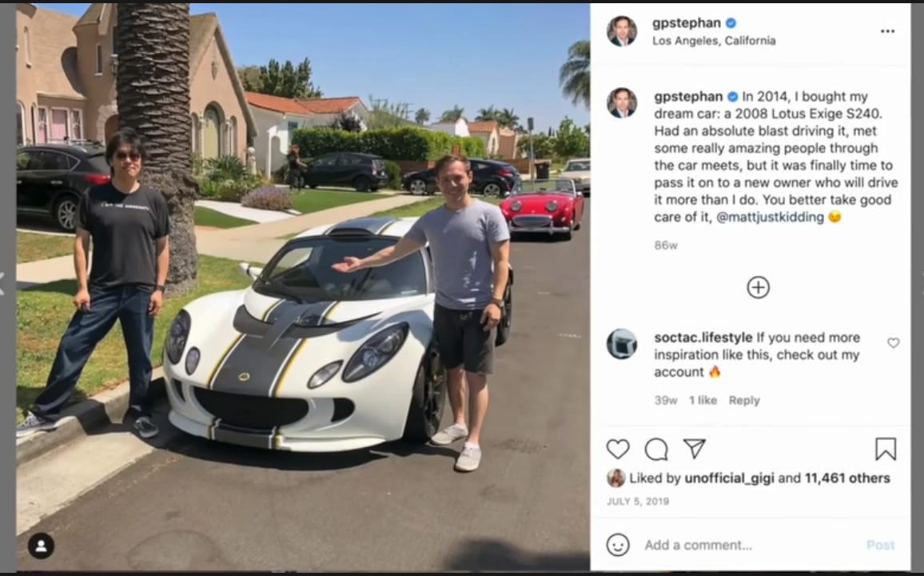Image resolution: width=924 pixels, height=576 pixels.
Task: Show tagged people icon on the photo
Action: click(x=42, y=546)
